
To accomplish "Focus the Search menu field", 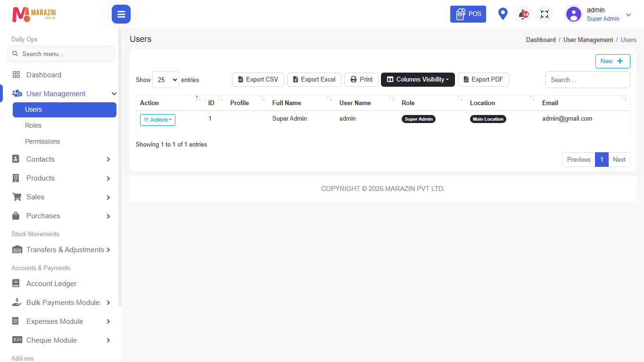I will pos(61,54).
